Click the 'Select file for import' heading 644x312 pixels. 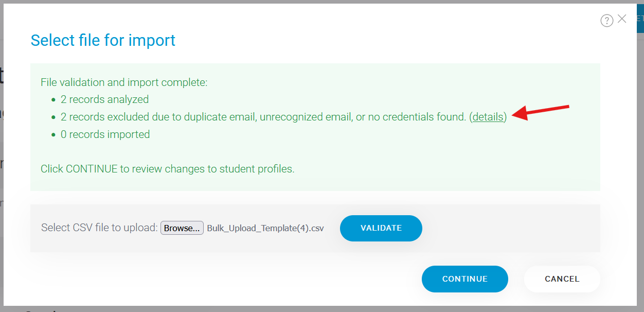pyautogui.click(x=103, y=40)
